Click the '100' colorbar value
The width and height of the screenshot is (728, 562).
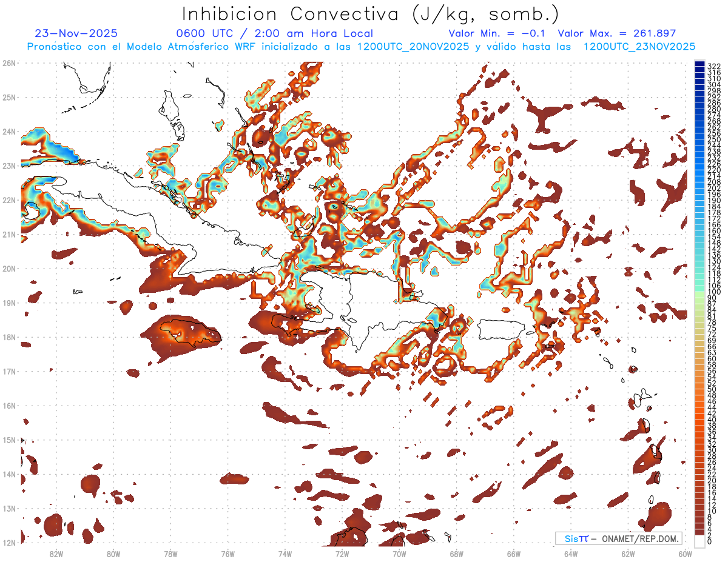coord(714,292)
